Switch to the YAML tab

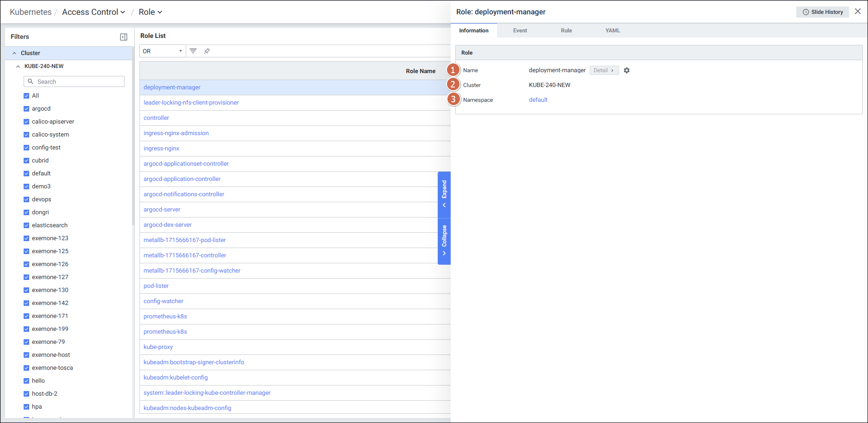[x=612, y=31]
